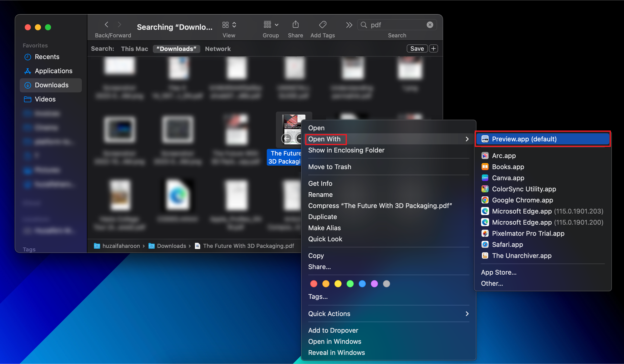Choose Get Info from the context menu
The height and width of the screenshot is (364, 624).
pos(320,184)
